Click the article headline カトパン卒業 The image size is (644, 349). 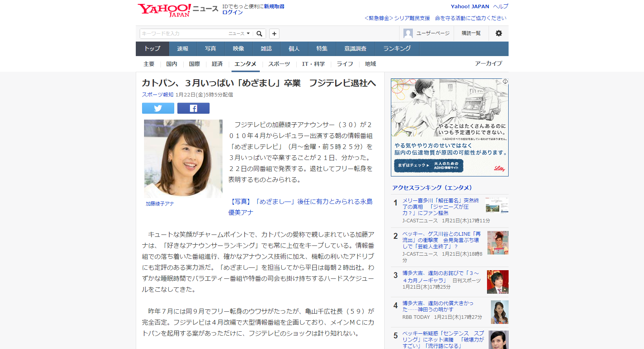[259, 83]
